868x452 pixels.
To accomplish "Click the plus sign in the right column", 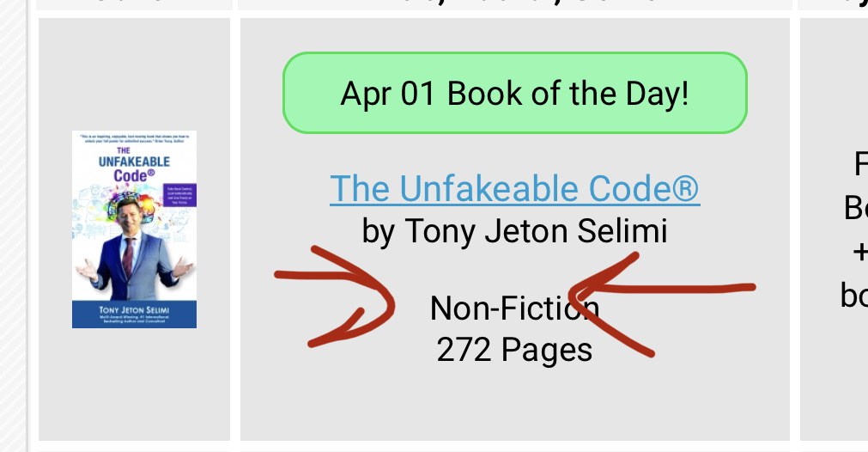I will pos(860,252).
